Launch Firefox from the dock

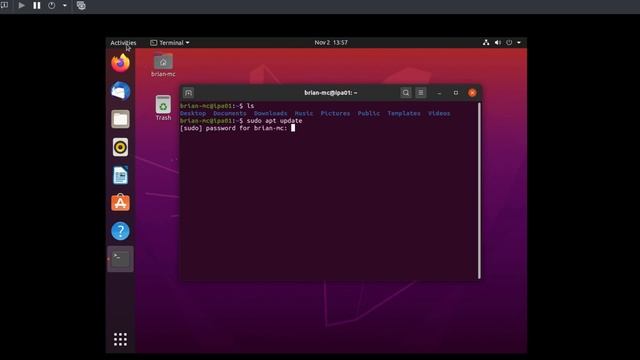[120, 63]
